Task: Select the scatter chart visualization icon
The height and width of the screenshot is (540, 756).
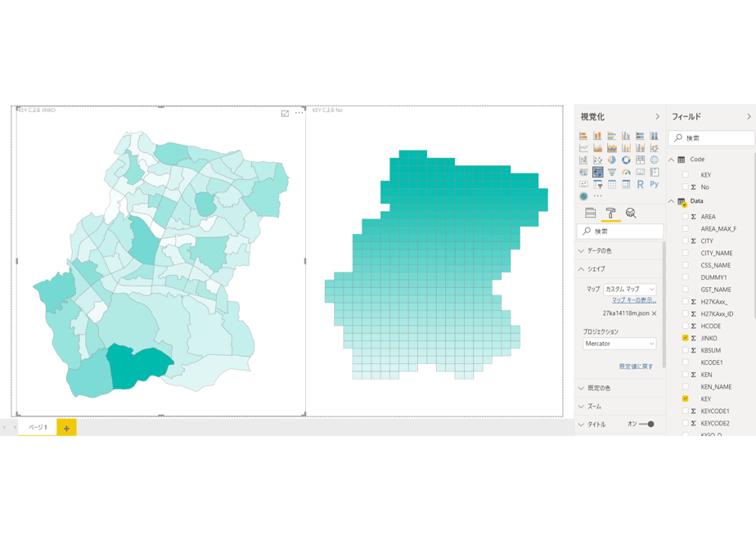Action: click(x=598, y=160)
